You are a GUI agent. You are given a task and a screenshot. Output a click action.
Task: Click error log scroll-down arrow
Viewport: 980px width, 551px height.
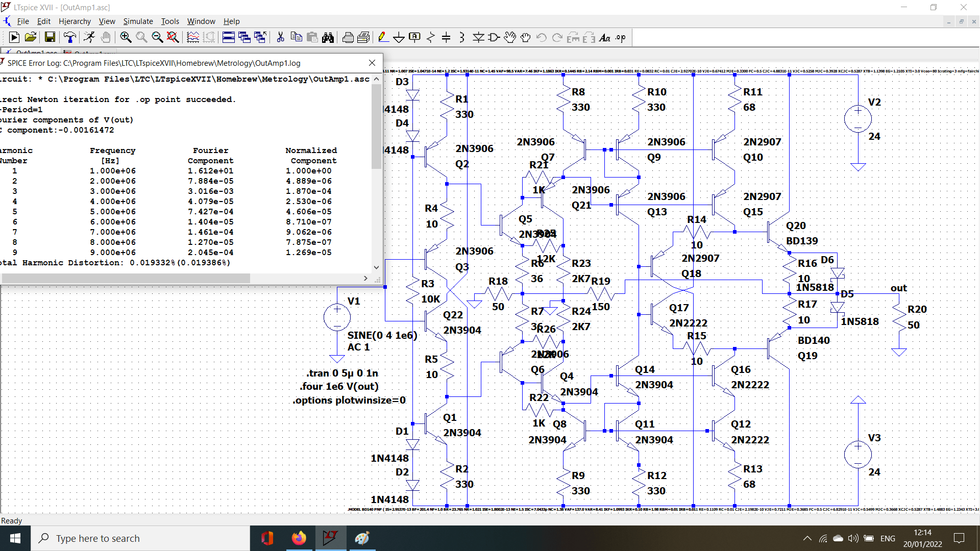(x=376, y=267)
